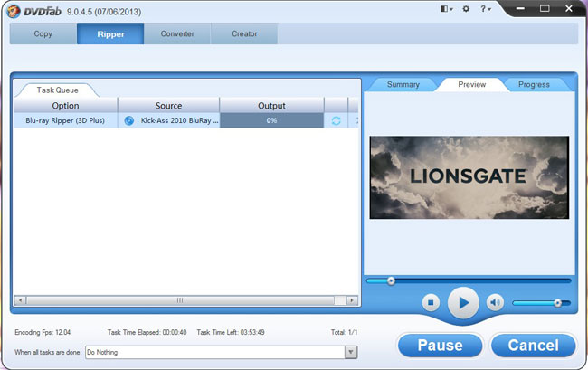588x370 pixels.
Task: Open the settings gear in title bar
Action: click(x=466, y=9)
